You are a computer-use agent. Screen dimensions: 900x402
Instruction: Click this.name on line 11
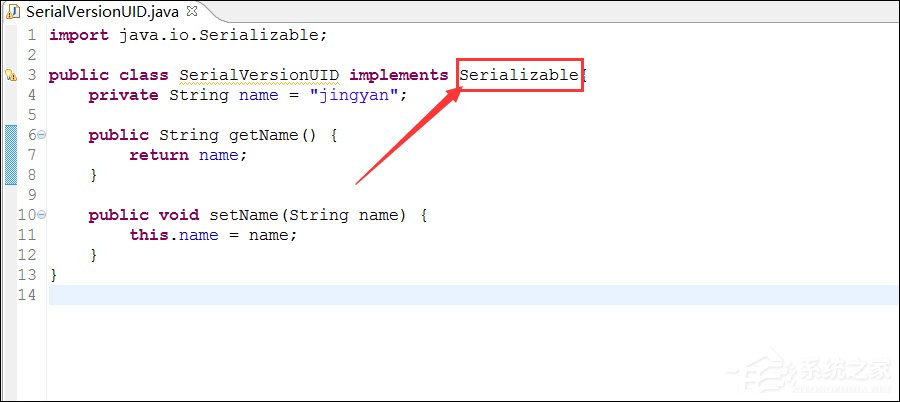click(174, 235)
